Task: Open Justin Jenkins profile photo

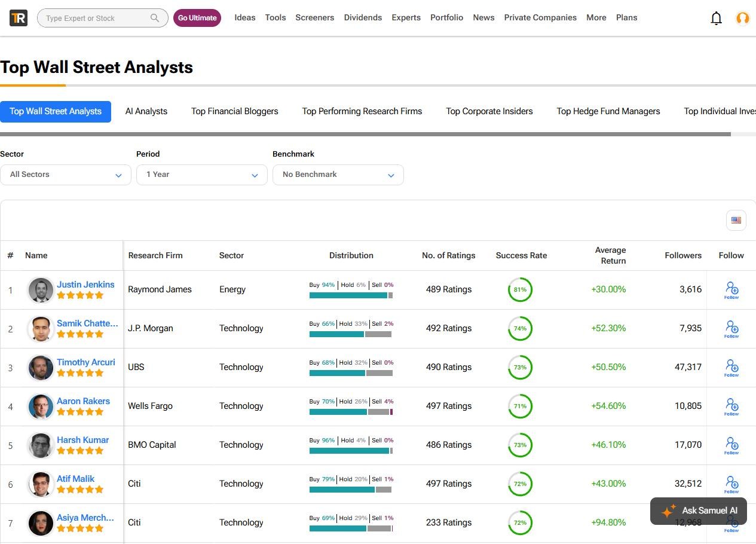Action: (41, 290)
